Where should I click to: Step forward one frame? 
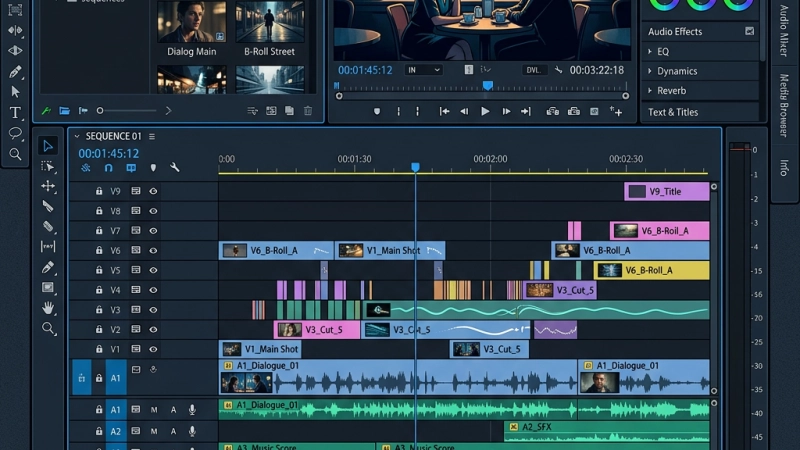click(x=506, y=111)
